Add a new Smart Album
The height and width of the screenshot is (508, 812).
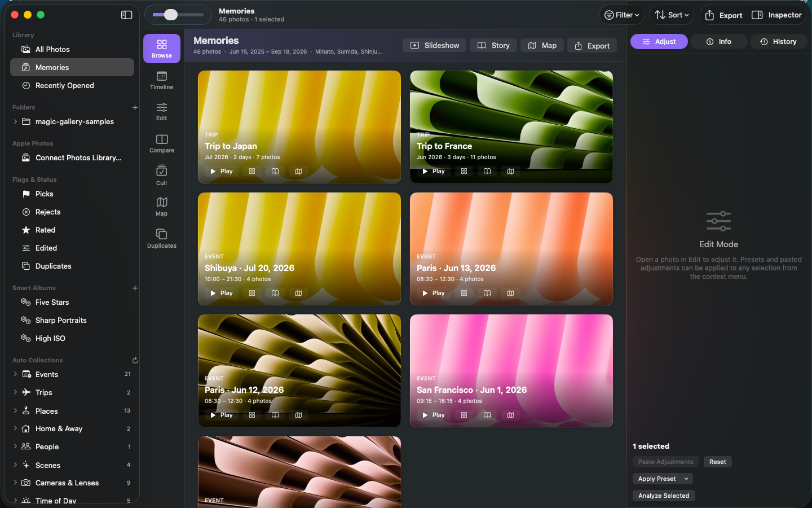coord(135,288)
